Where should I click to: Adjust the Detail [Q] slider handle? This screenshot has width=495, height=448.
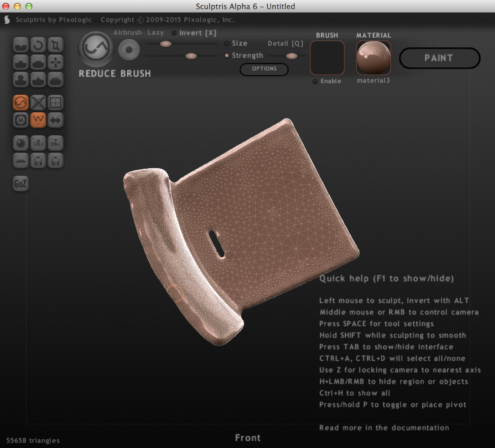291,56
